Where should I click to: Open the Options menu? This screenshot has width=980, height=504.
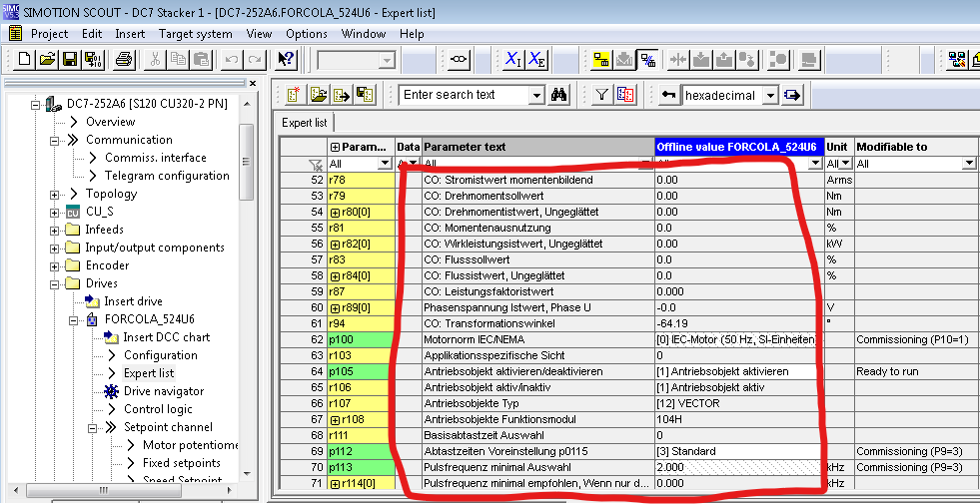(x=307, y=33)
